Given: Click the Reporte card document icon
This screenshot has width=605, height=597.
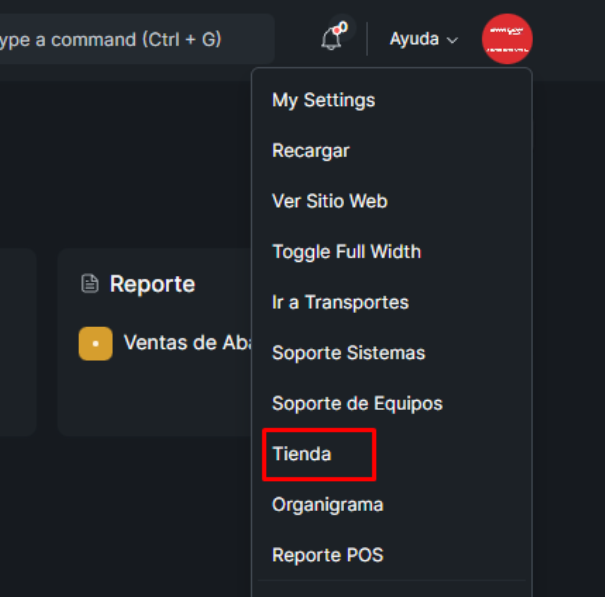Looking at the screenshot, I should tap(90, 284).
